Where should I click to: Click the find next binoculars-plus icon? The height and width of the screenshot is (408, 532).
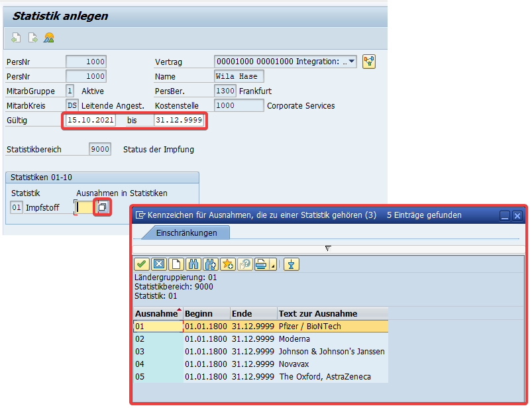[x=211, y=264]
